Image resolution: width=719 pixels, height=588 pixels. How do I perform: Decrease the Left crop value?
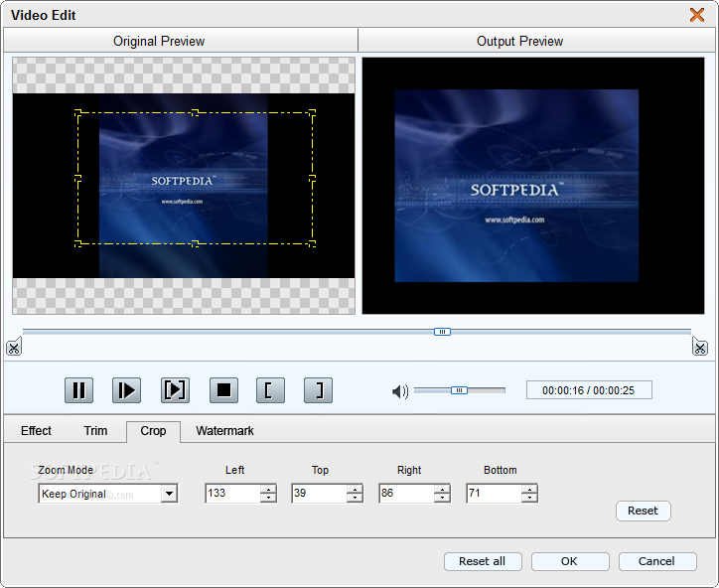[x=269, y=498]
